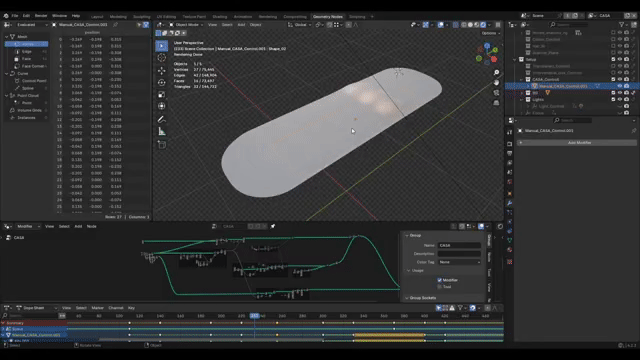Switch to the Shading workspace tab

pos(220,17)
